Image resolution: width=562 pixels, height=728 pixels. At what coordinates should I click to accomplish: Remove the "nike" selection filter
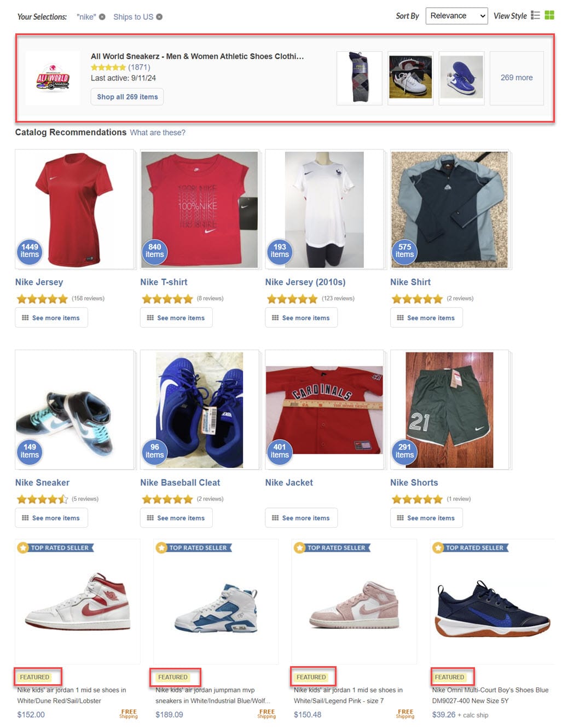(x=102, y=17)
